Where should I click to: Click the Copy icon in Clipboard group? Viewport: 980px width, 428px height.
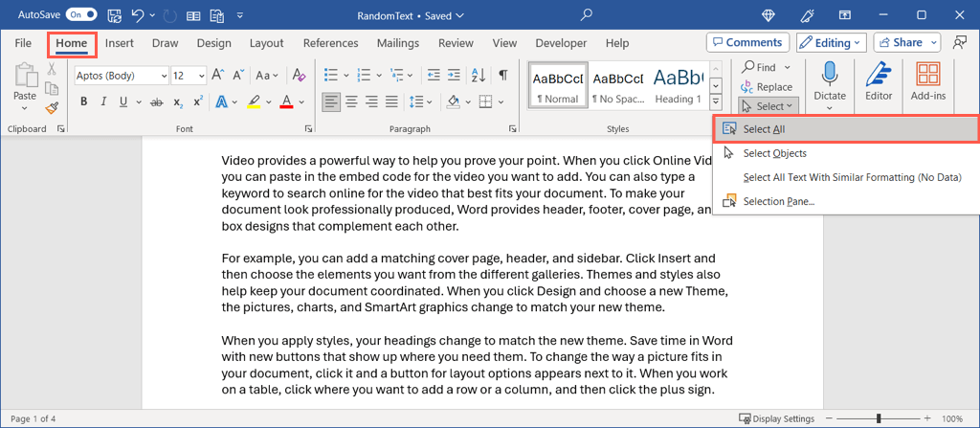click(52, 88)
